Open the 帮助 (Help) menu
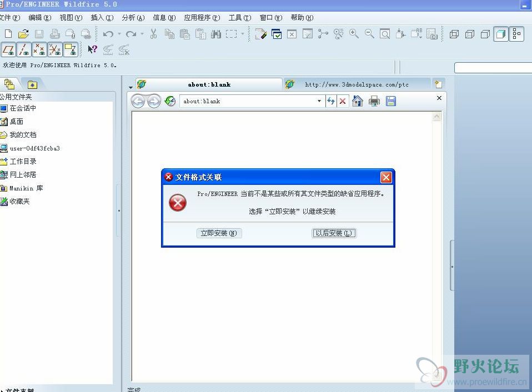This screenshot has height=392, width=532. (x=302, y=18)
